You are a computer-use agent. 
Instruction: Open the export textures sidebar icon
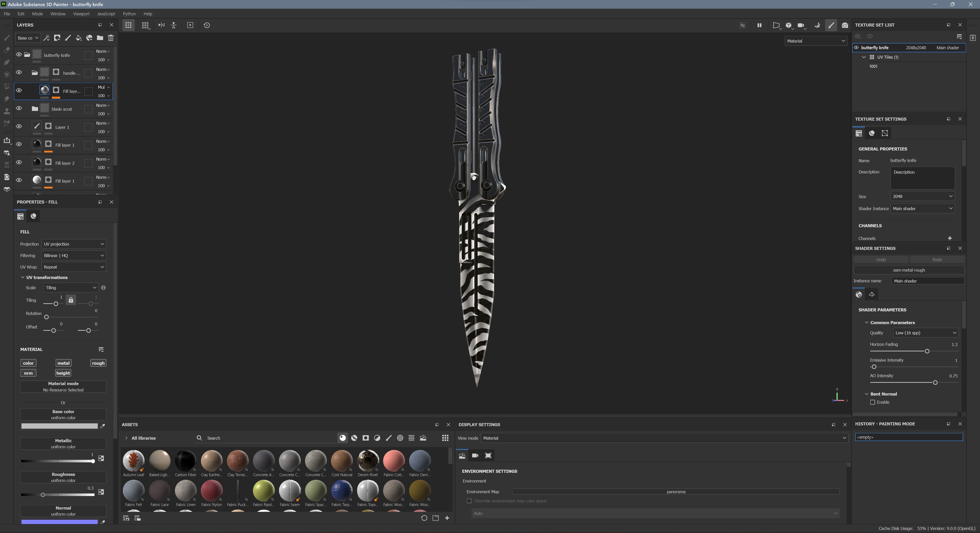tap(6, 141)
